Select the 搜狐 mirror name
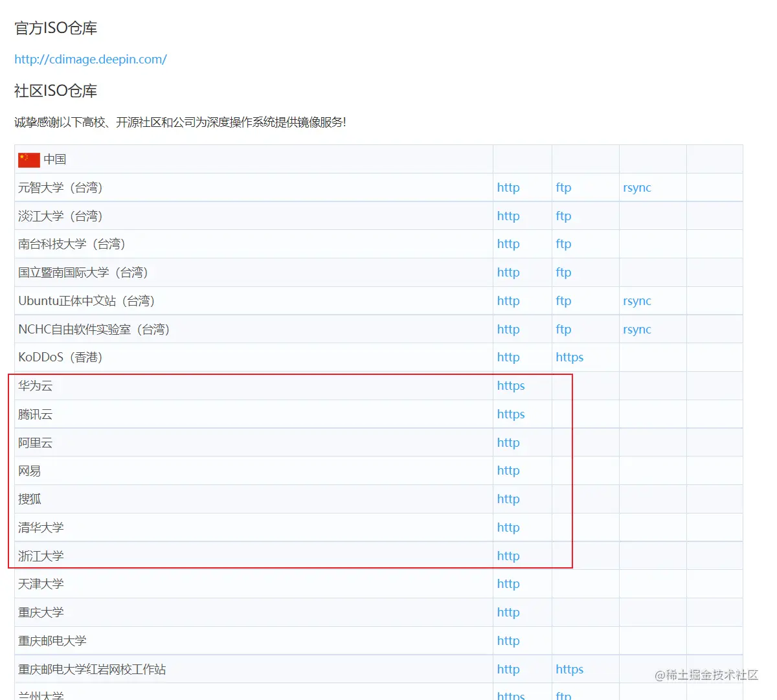The width and height of the screenshot is (777, 700). coord(30,499)
